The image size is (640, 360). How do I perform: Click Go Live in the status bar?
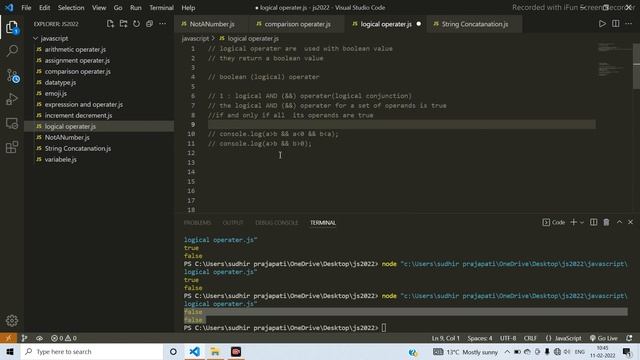tap(604, 338)
